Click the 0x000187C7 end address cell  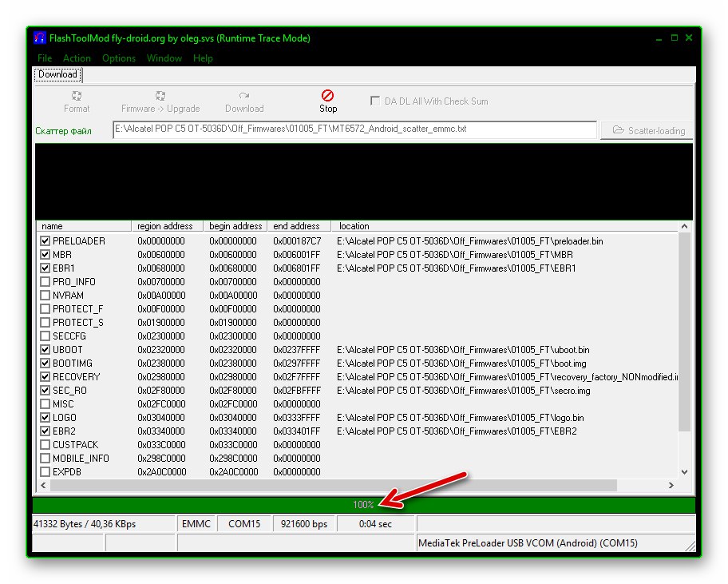pyautogui.click(x=297, y=241)
